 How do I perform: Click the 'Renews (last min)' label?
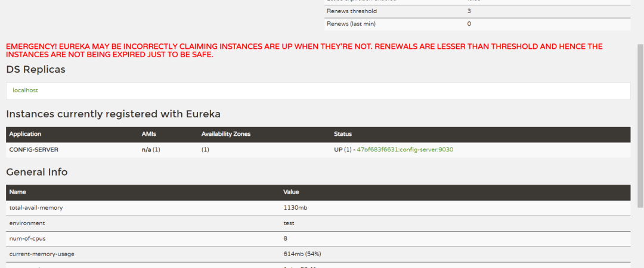[351, 24]
